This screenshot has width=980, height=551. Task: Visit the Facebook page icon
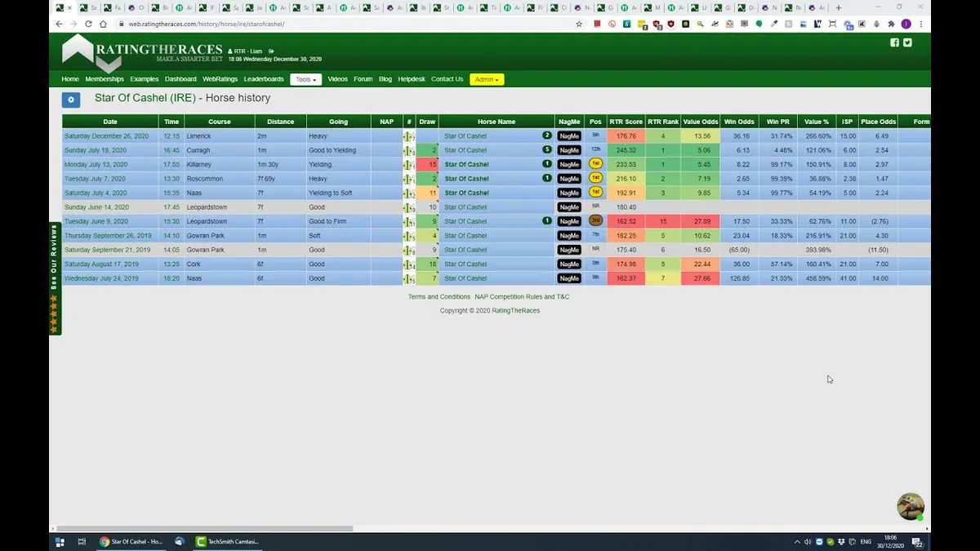[x=894, y=42]
